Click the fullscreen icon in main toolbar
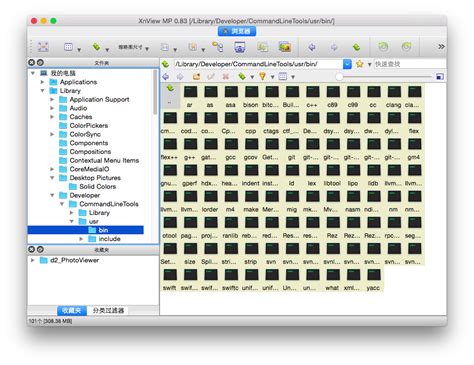Viewport: 474px width, 365px height. 43,47
